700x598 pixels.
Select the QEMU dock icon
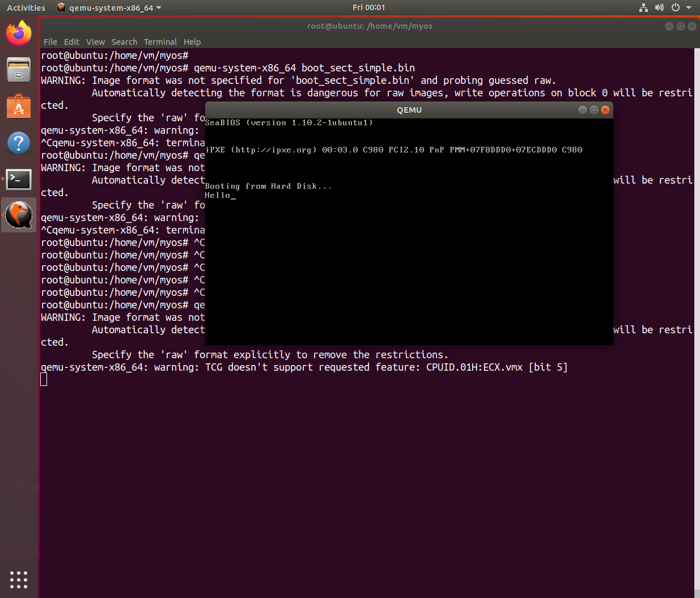pos(19,215)
